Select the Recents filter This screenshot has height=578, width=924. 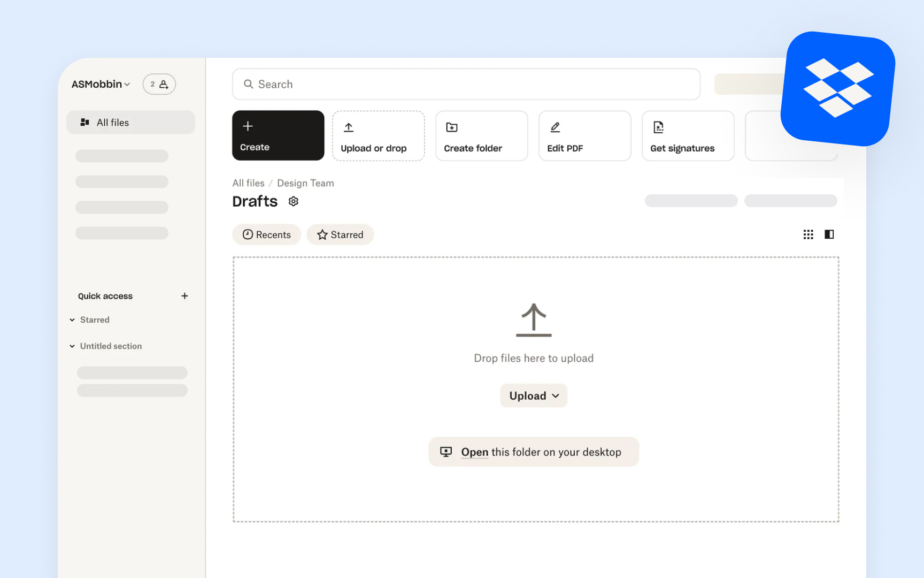[266, 234]
